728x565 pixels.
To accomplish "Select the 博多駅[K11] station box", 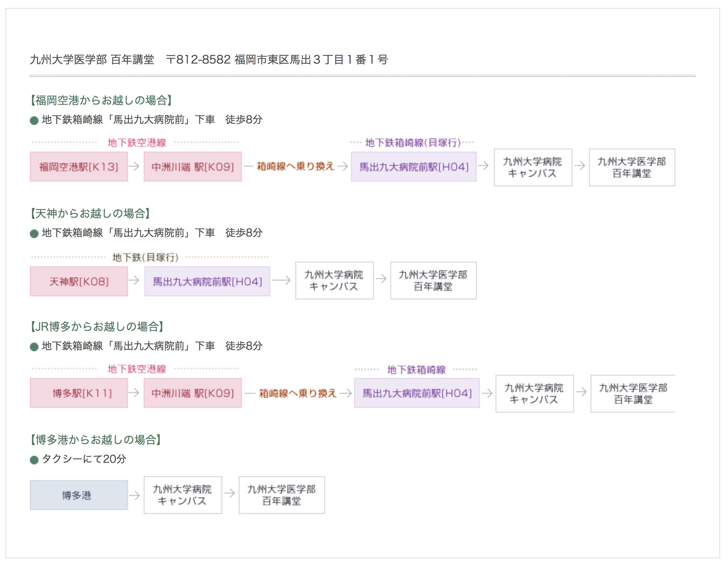I will point(79,393).
